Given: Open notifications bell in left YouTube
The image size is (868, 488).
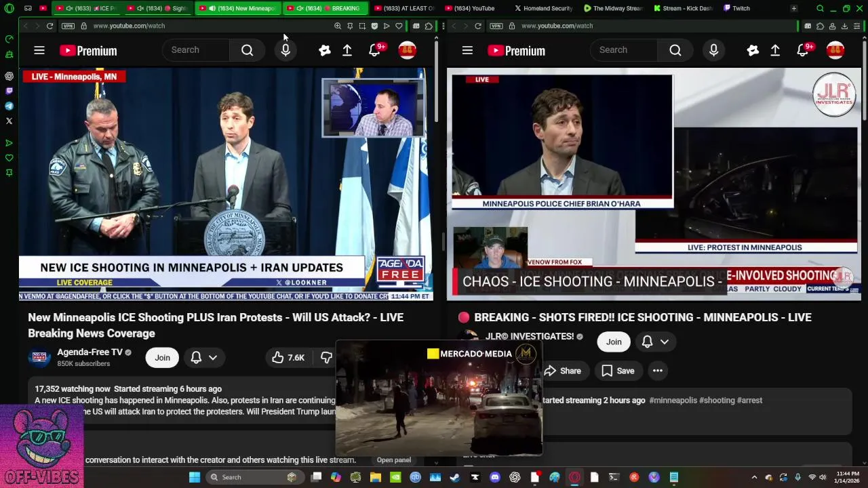Looking at the screenshot, I should click(x=375, y=50).
